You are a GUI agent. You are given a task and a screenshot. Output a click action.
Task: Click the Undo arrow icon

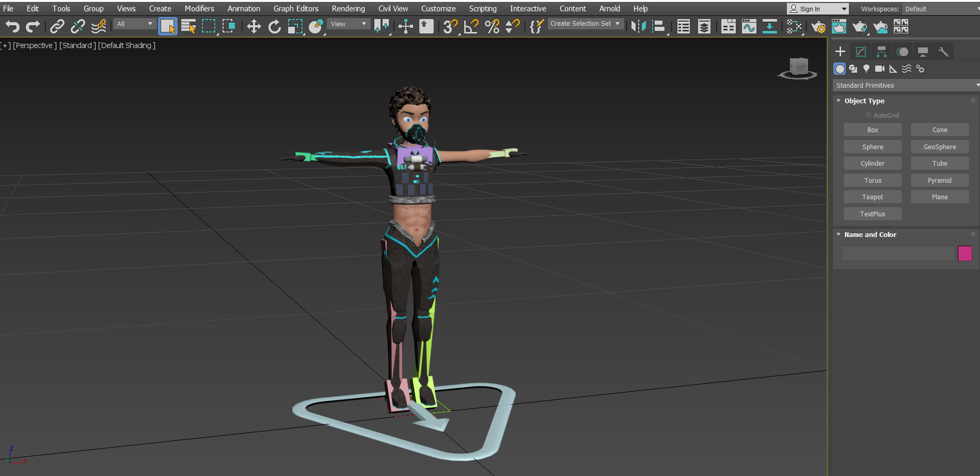click(12, 26)
